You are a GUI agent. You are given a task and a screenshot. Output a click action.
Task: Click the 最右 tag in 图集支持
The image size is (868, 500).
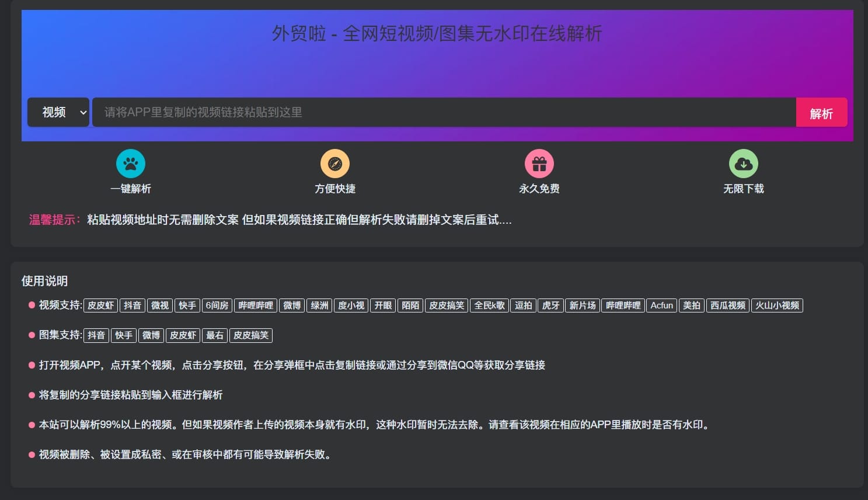pyautogui.click(x=215, y=335)
